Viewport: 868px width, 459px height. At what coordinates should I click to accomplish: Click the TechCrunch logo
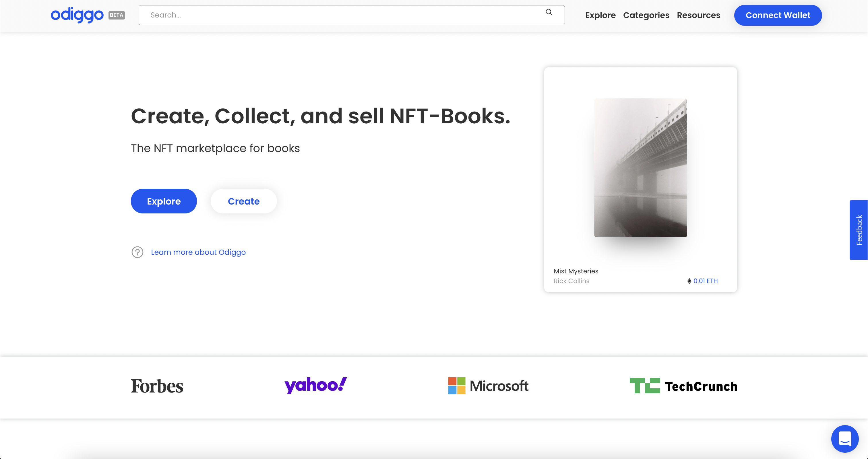[683, 386]
